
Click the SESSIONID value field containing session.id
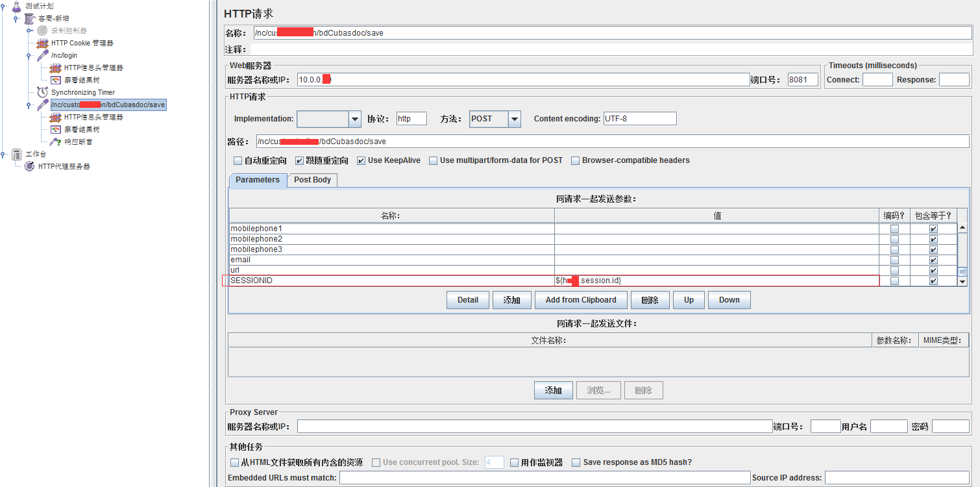pyautogui.click(x=714, y=280)
